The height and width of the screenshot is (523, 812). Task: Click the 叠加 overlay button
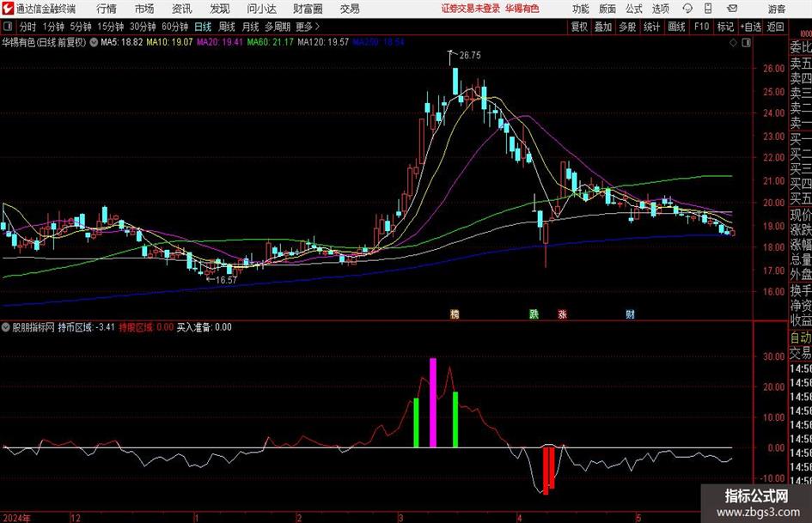pos(603,27)
